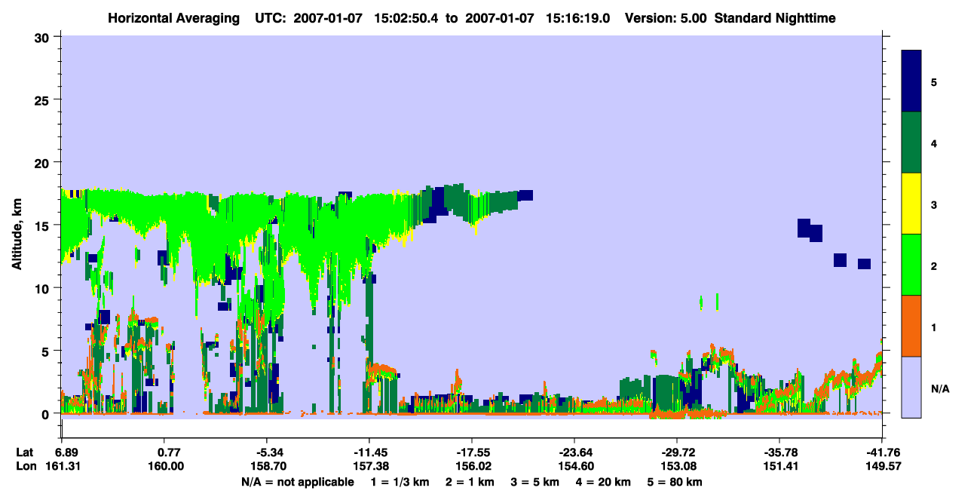Click the longitude value '154.60'

tap(574, 466)
